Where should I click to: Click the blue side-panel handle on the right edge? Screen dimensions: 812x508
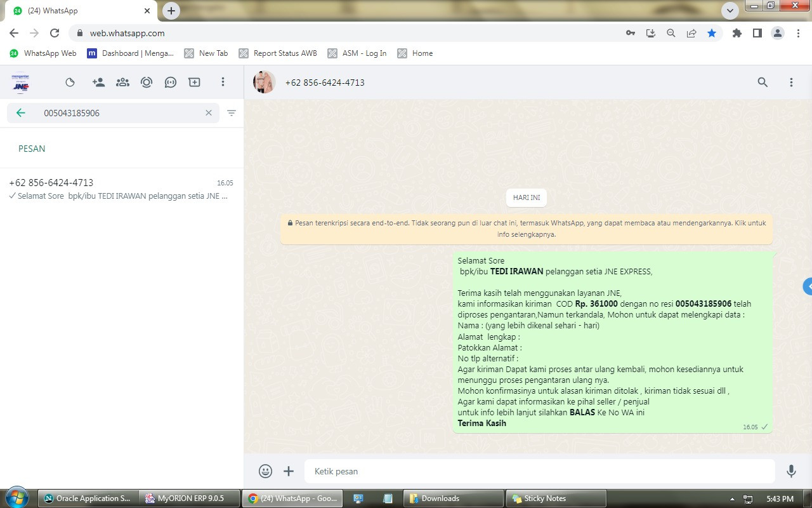point(808,286)
